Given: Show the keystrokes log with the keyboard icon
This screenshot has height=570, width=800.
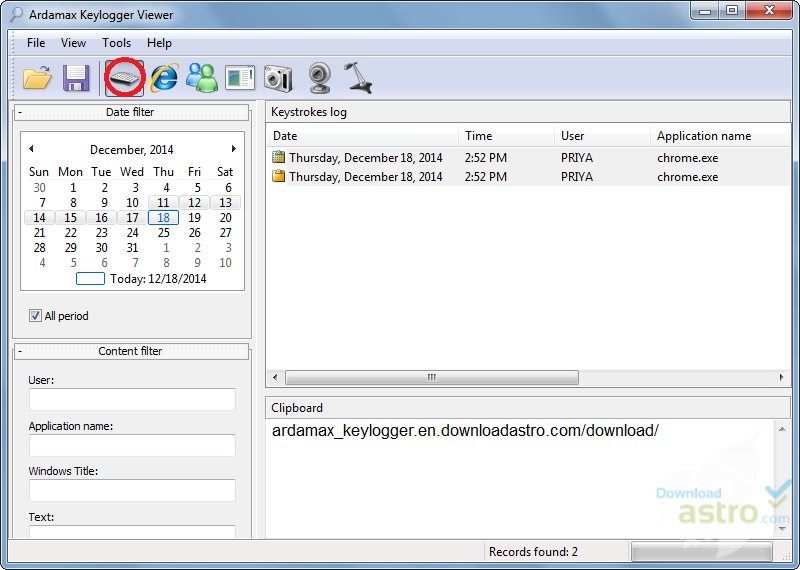Looking at the screenshot, I should pos(124,78).
